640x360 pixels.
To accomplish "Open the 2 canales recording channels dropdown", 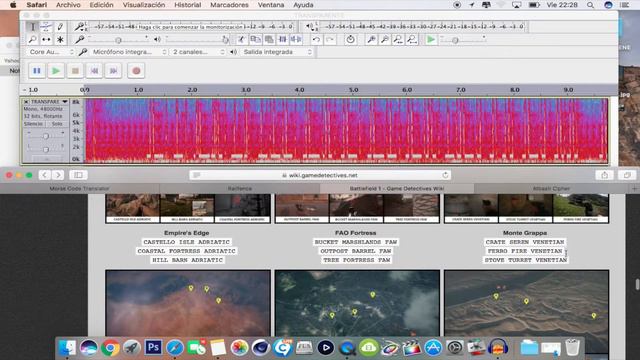I will coord(198,52).
